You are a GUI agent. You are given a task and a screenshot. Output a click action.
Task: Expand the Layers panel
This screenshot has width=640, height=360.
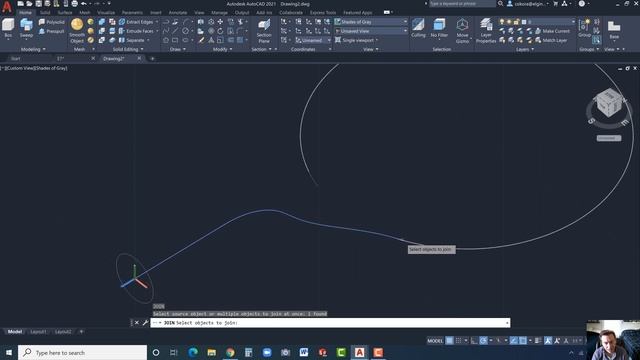pyautogui.click(x=525, y=49)
